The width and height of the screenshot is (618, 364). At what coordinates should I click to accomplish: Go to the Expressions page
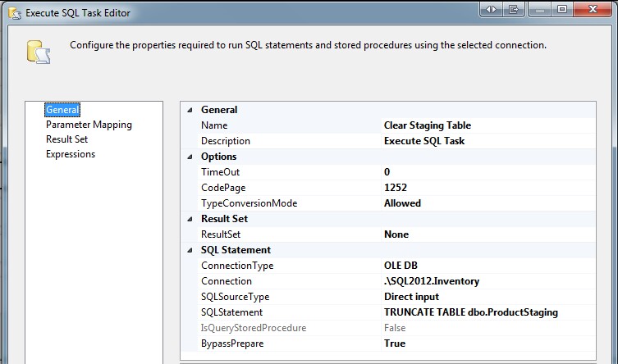71,154
